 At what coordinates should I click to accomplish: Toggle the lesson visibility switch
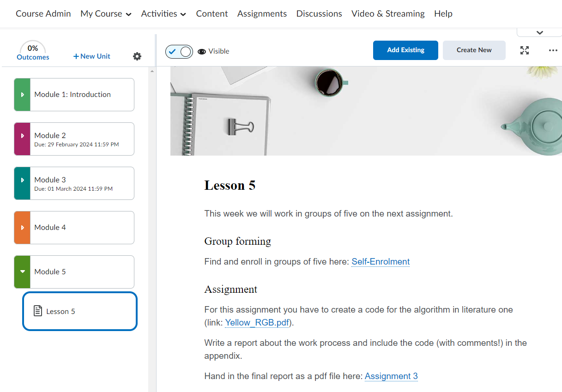coord(179,51)
